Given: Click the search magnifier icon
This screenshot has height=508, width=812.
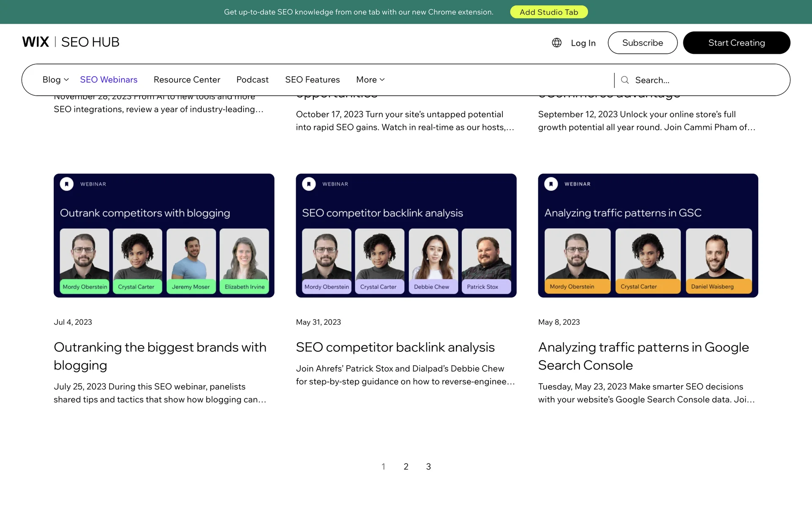Looking at the screenshot, I should point(625,80).
